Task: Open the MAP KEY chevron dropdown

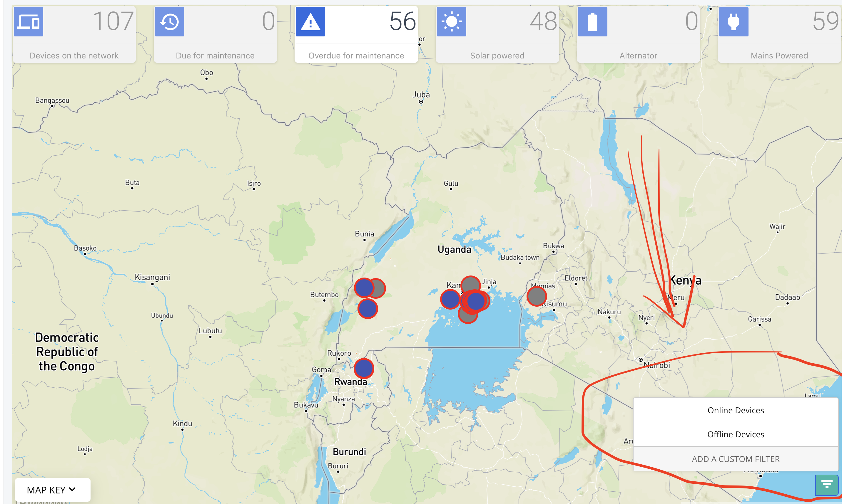Action: [72, 489]
